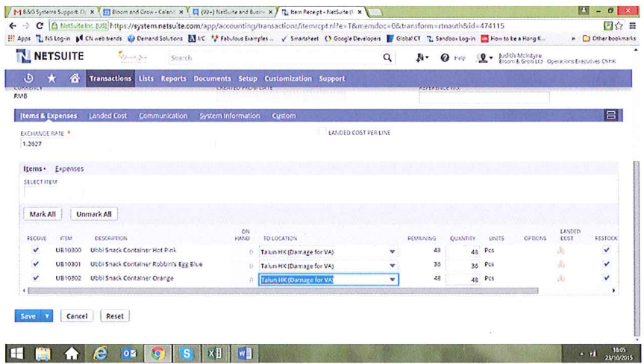The height and width of the screenshot is (364, 644).
Task: Open the Recent Records clock icon
Action: (x=29, y=78)
